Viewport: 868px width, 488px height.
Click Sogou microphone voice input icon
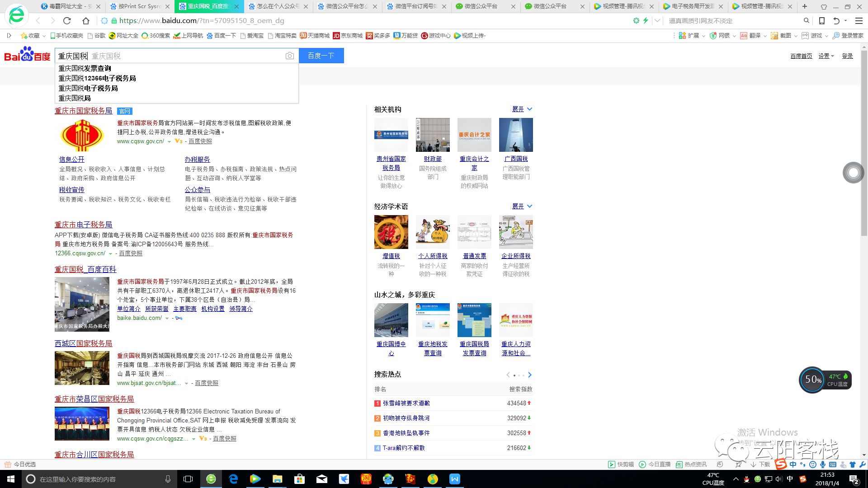coord(823,465)
